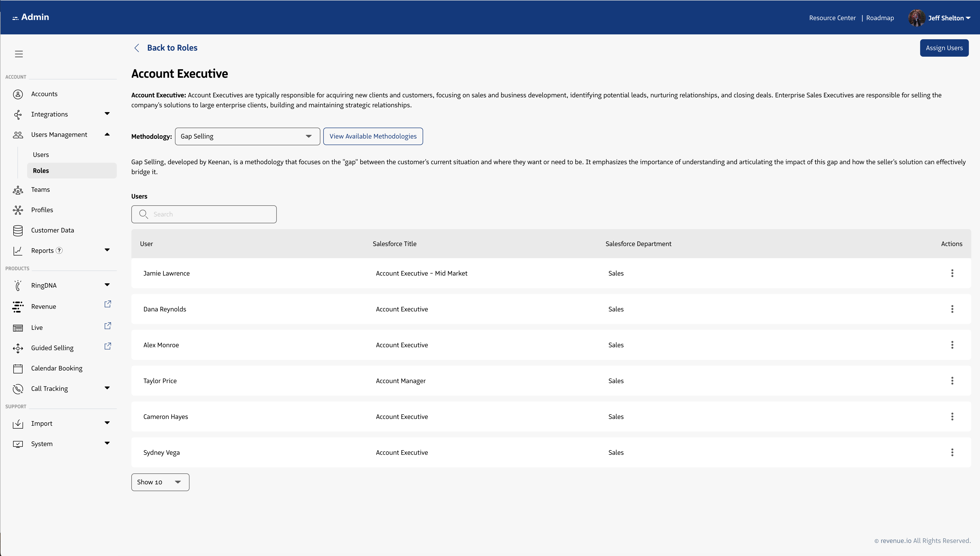980x556 pixels.
Task: Open actions menu for Jamie Lawrence
Action: click(x=952, y=273)
